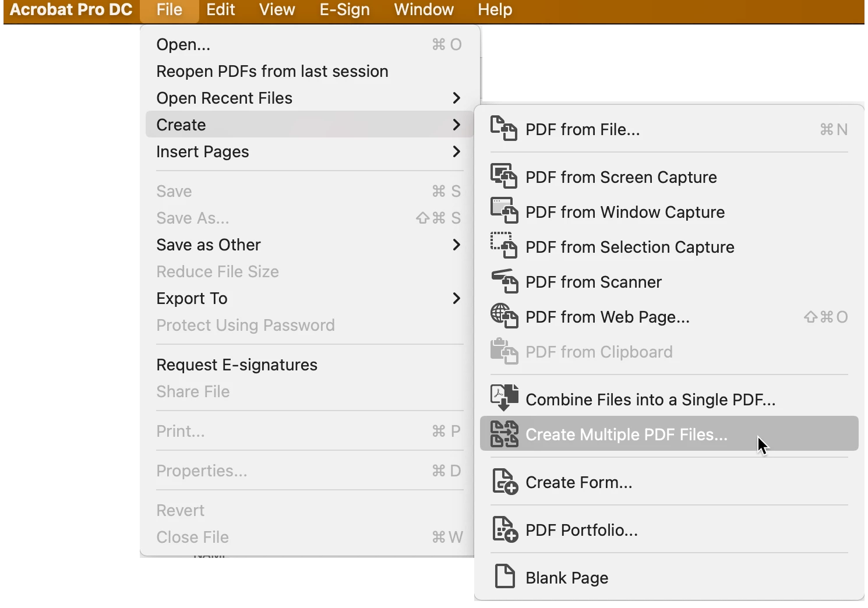Click the Create Multiple PDF Files icon

pyautogui.click(x=504, y=434)
